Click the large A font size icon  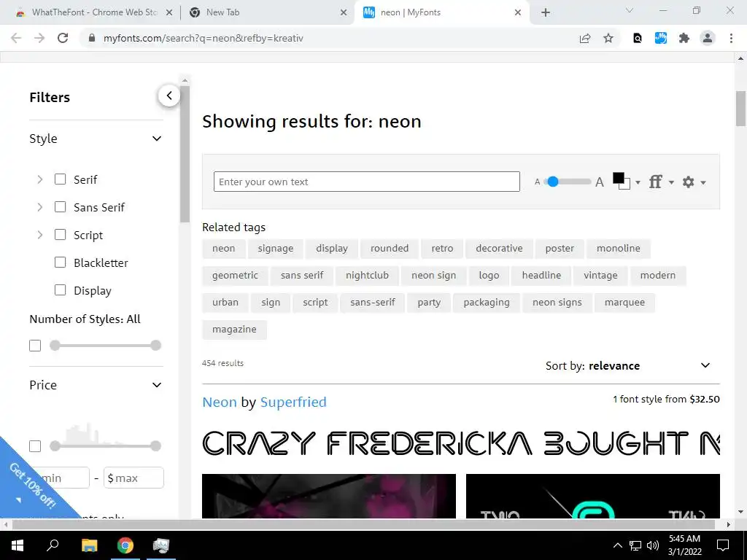click(x=600, y=182)
